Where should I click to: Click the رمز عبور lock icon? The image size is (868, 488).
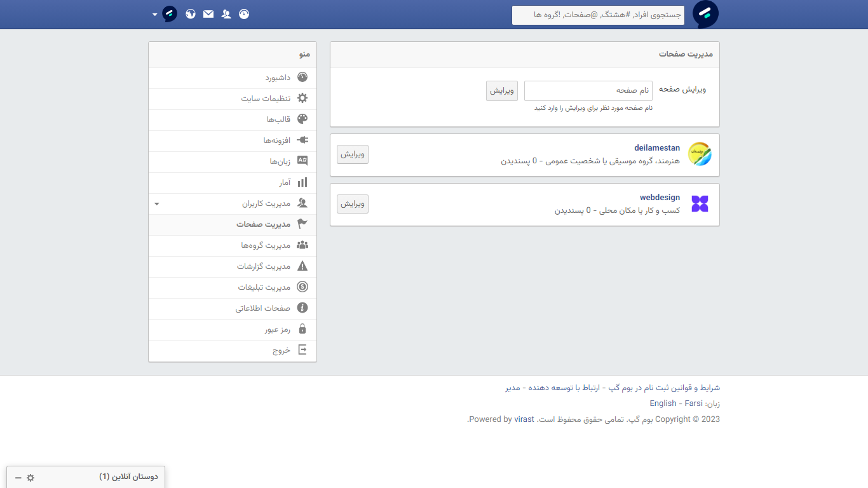click(x=302, y=329)
